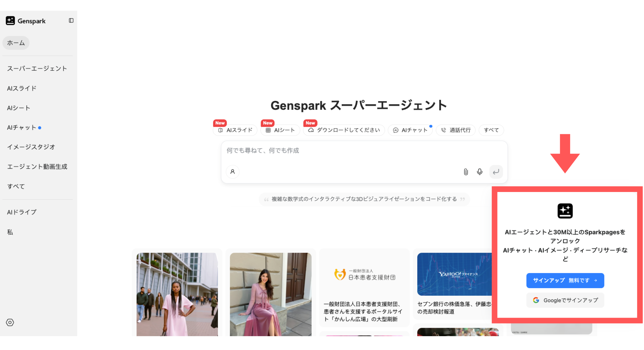Image resolution: width=644 pixels, height=350 pixels.
Task: Click the Genspark スーパーエージェント heading
Action: pyautogui.click(x=359, y=106)
